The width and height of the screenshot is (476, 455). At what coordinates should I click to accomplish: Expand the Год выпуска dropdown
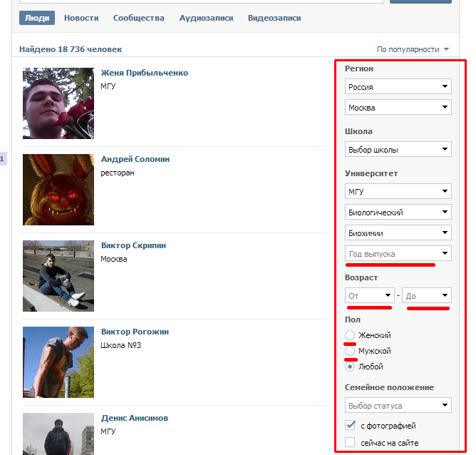click(x=398, y=253)
